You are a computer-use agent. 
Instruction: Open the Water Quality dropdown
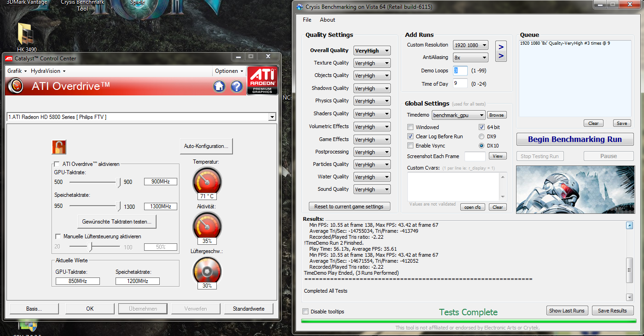tap(372, 177)
